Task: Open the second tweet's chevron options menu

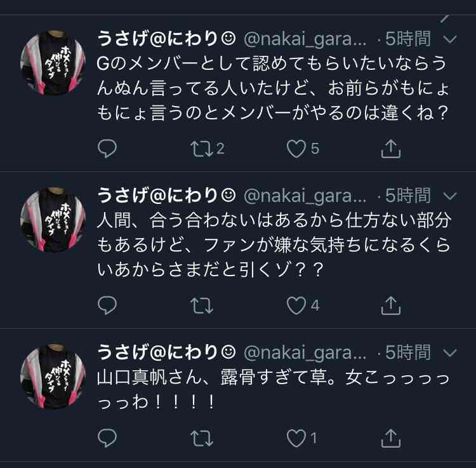Action: (x=450, y=196)
